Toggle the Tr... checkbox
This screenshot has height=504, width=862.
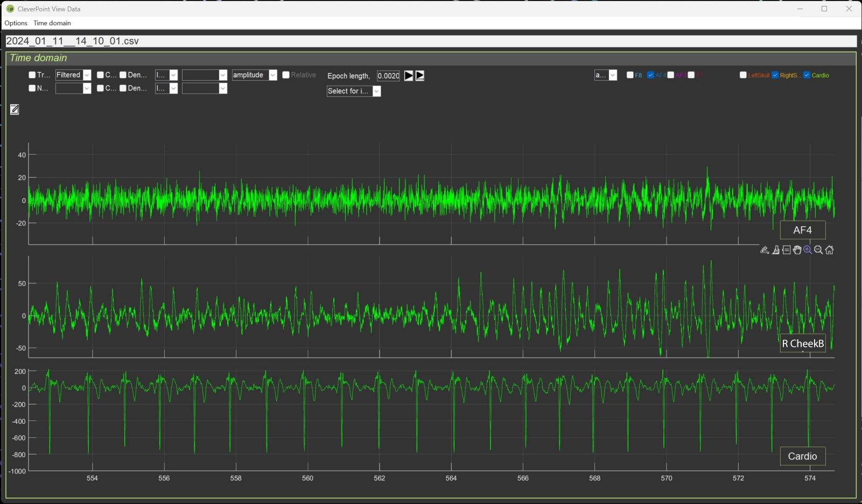(32, 75)
